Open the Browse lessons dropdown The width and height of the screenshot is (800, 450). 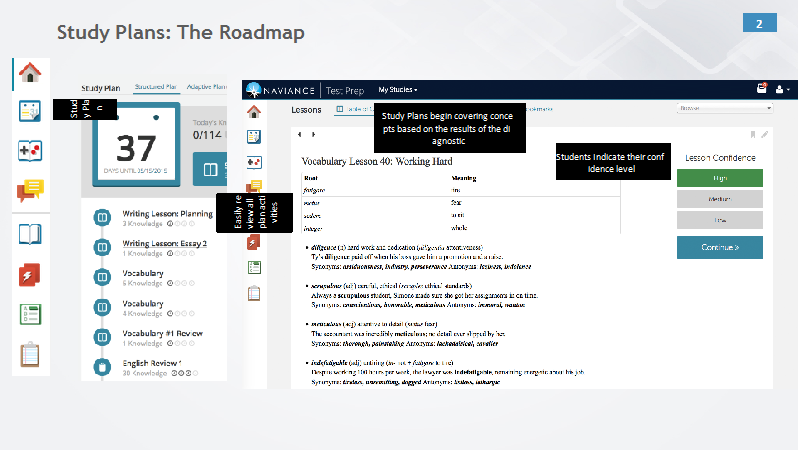point(724,108)
